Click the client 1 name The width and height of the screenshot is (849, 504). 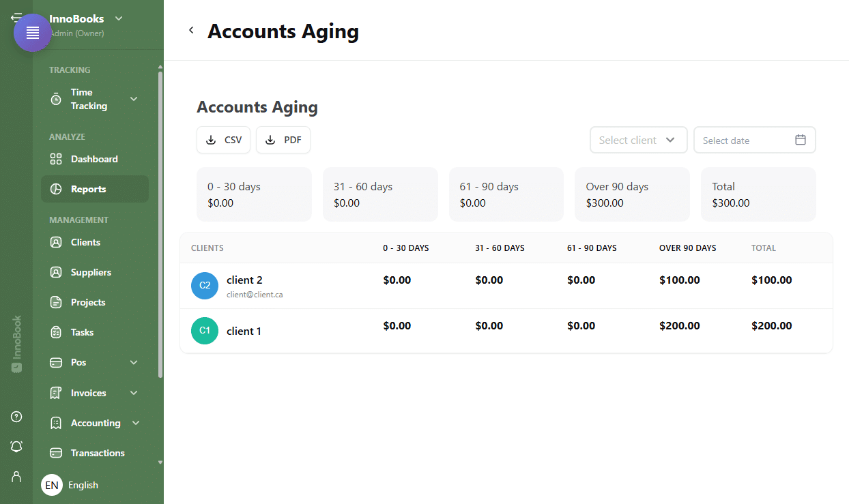244,331
